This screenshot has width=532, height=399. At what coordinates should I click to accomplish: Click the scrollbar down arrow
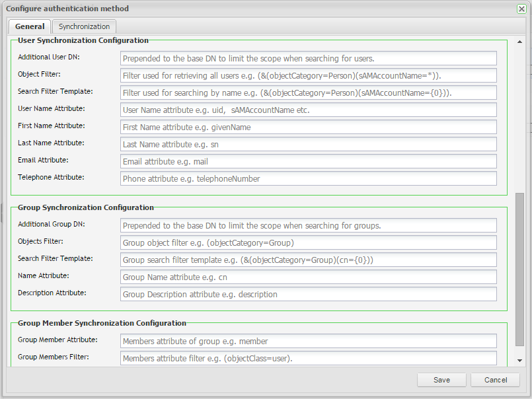(x=519, y=361)
